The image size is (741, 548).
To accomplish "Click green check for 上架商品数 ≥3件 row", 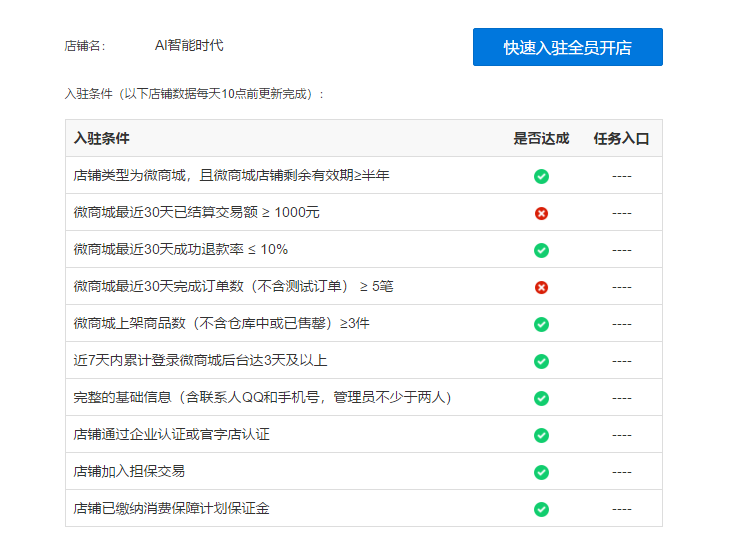I will coord(541,325).
